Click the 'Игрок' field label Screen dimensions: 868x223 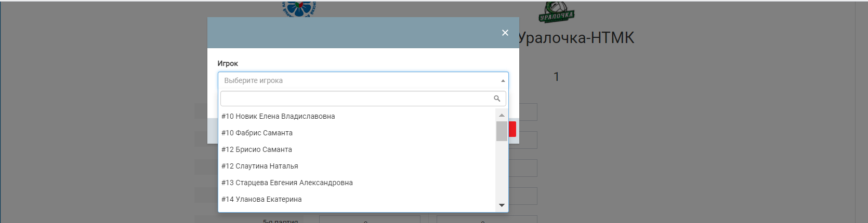[x=228, y=63]
